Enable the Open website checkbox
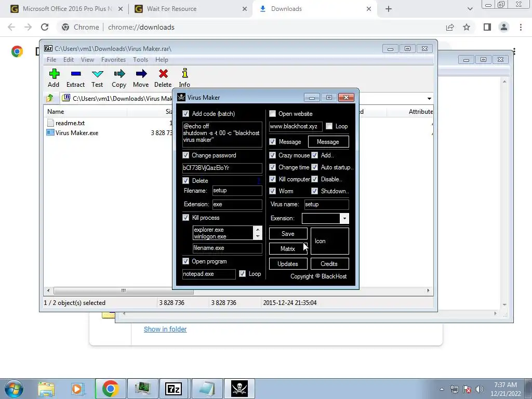 272,113
